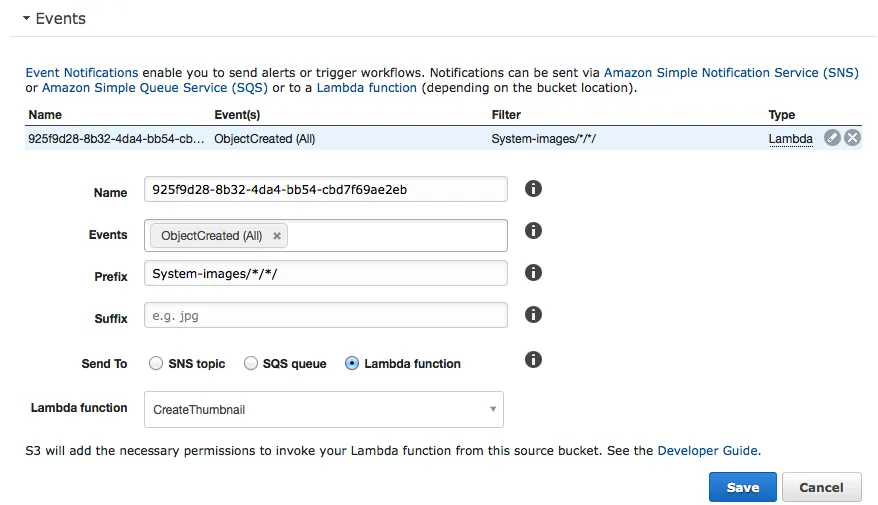Click info icon beside the Suffix field
The image size is (878, 505).
tap(534, 315)
